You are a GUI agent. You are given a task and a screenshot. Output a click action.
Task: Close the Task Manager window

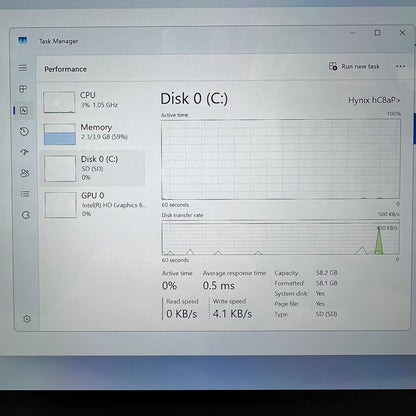[402, 32]
